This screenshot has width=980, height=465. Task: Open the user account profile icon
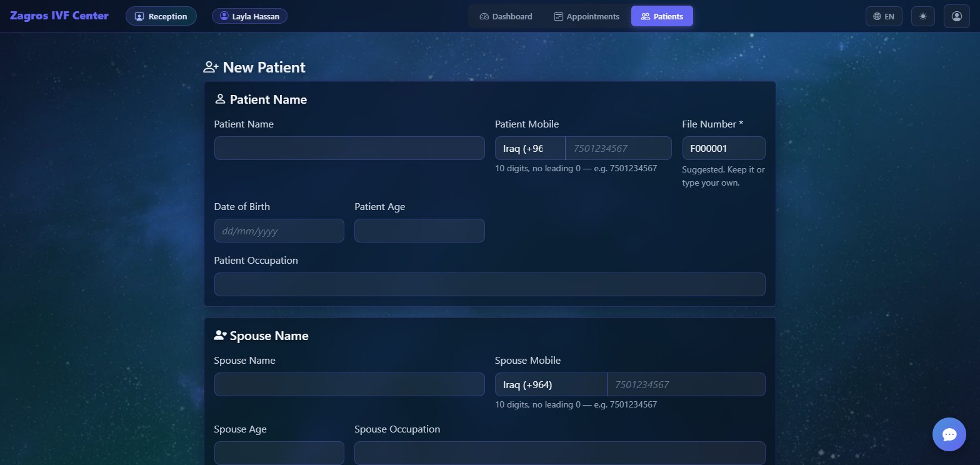click(x=956, y=16)
